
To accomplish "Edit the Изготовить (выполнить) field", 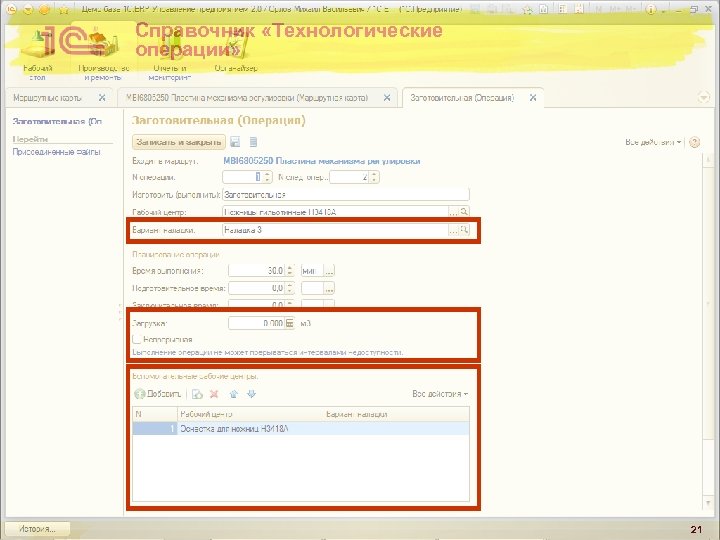I will [x=346, y=195].
